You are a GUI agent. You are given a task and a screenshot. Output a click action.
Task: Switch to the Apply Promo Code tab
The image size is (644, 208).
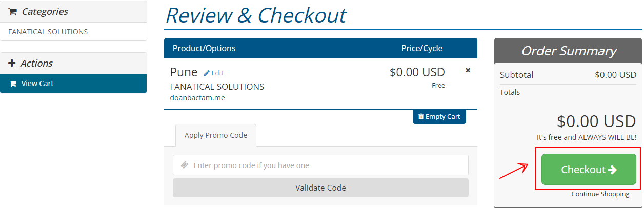click(216, 135)
